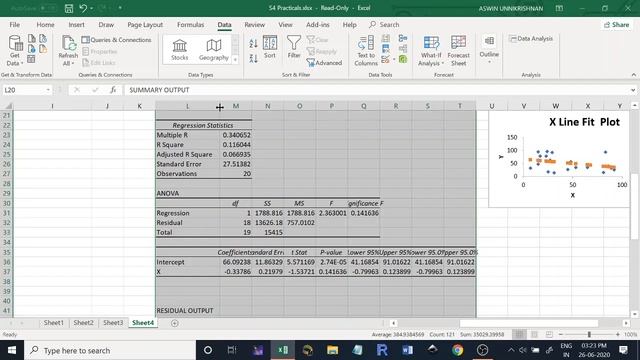Switch to the Review tab
Image resolution: width=640 pixels, height=360 pixels.
click(255, 25)
